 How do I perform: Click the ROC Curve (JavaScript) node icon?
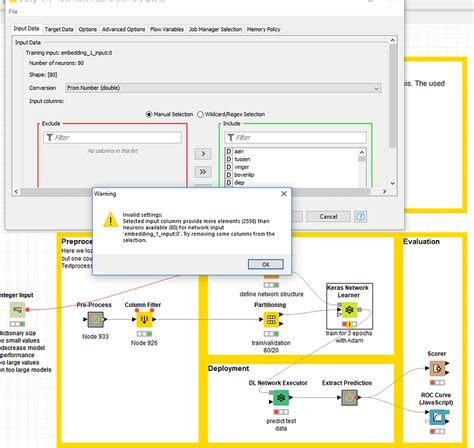pos(437,417)
